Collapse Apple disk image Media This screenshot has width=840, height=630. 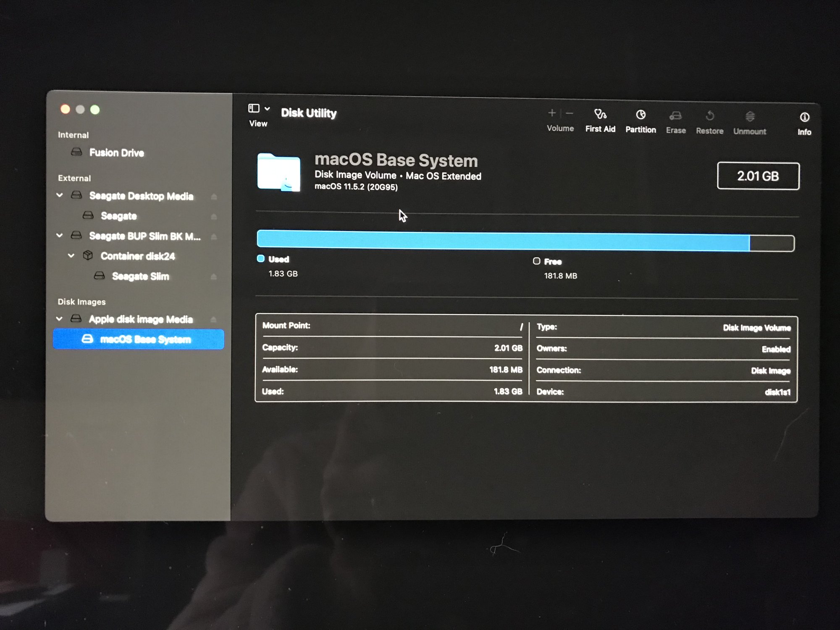pyautogui.click(x=59, y=319)
